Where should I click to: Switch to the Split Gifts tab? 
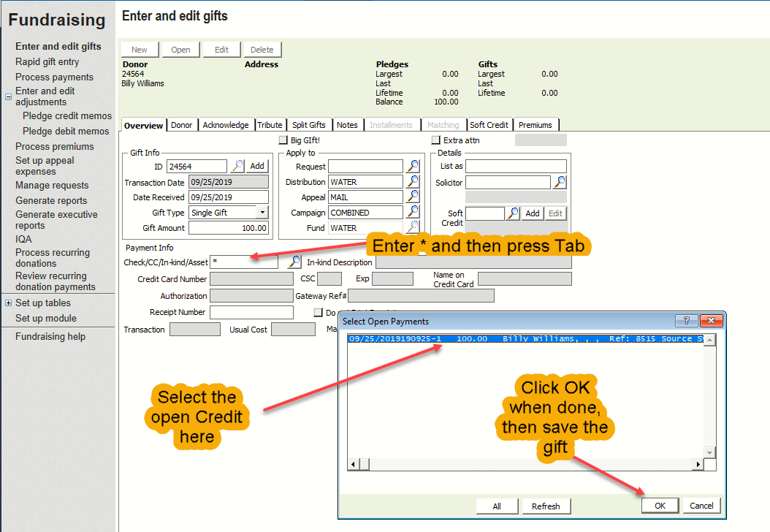(309, 125)
